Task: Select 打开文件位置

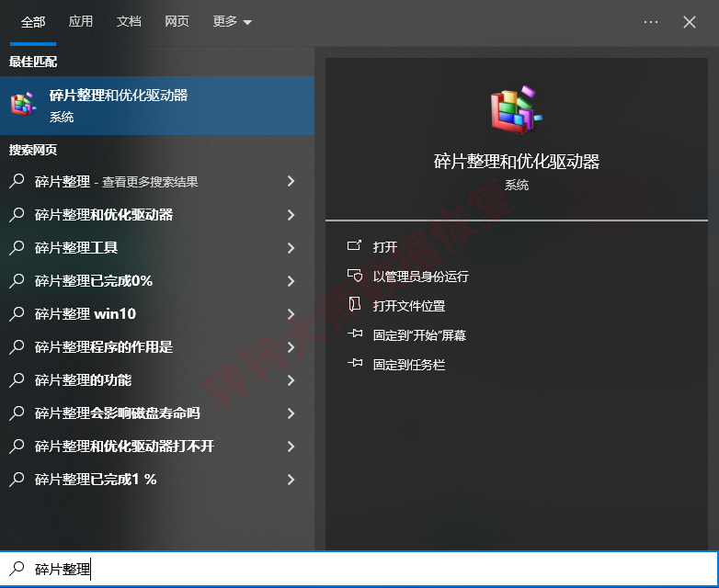Action: click(x=408, y=306)
